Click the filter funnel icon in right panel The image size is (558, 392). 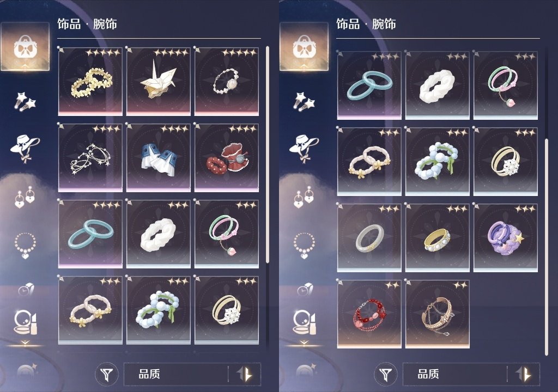tap(386, 374)
